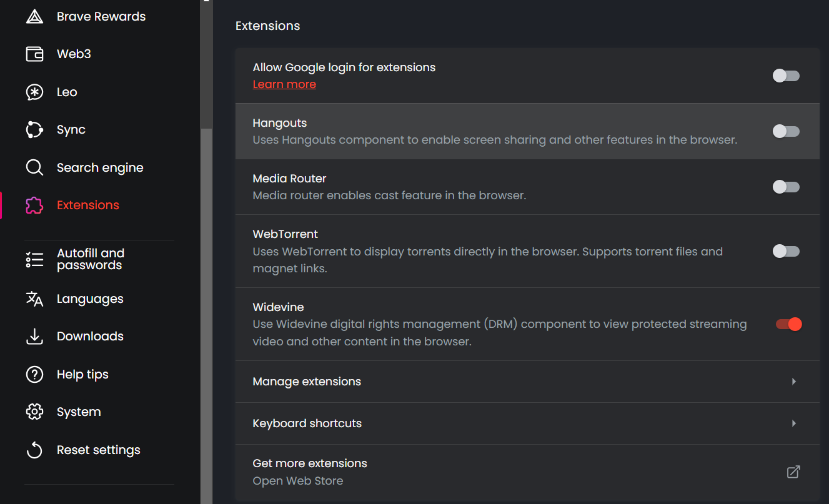
Task: Click the Hangouts description text
Action: click(x=495, y=140)
